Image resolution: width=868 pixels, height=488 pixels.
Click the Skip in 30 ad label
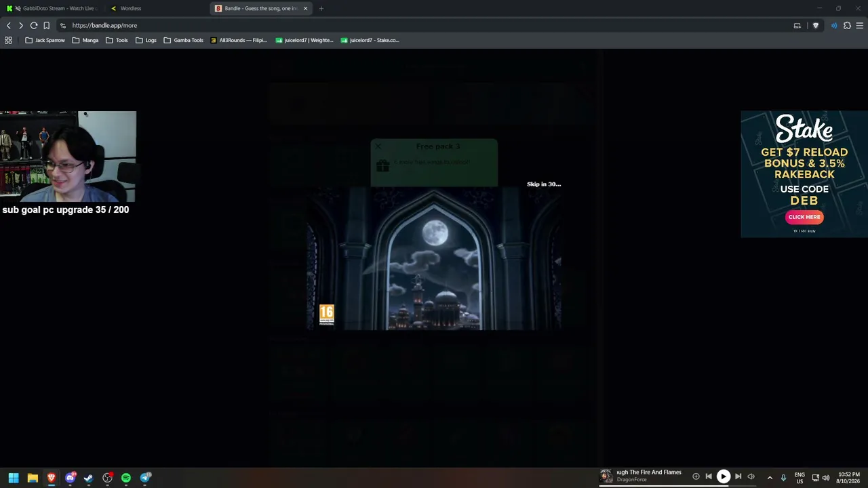point(544,184)
